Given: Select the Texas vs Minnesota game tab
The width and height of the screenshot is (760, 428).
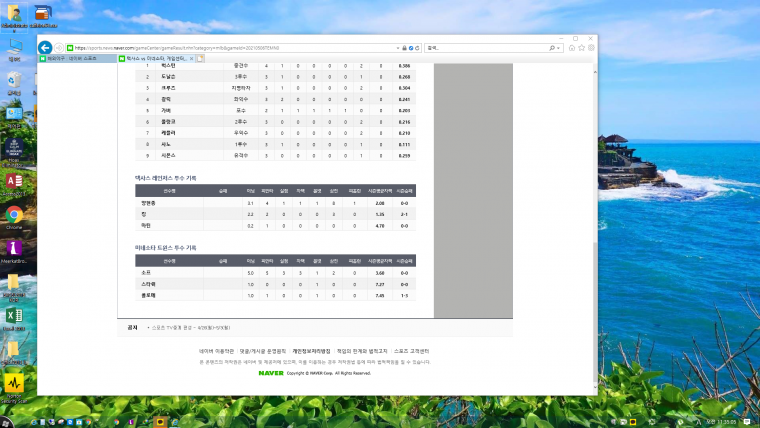Looking at the screenshot, I should point(154,58).
